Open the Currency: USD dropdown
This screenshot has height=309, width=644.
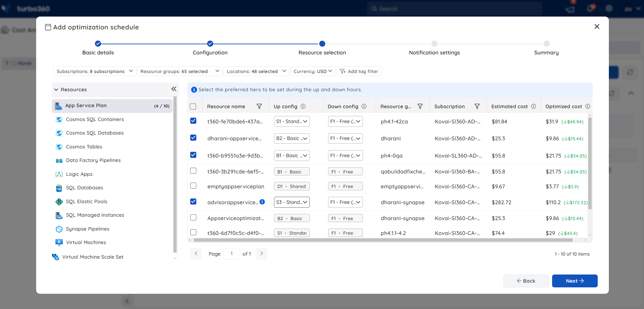pos(313,71)
